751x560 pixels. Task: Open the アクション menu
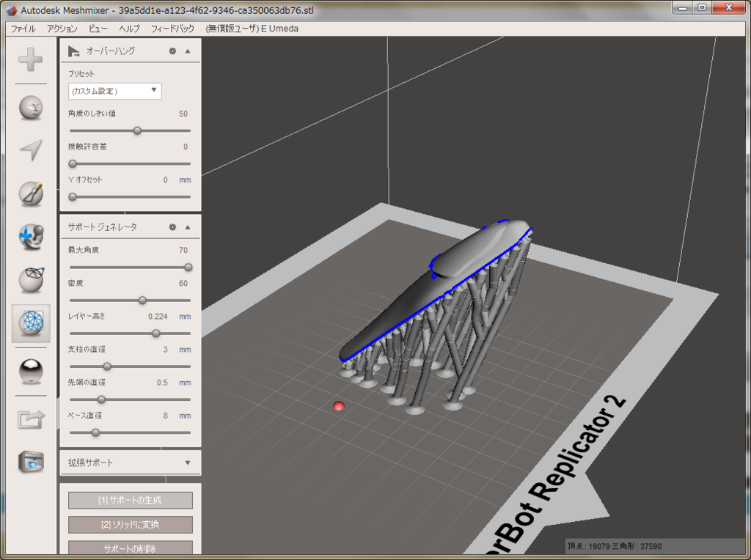62,29
